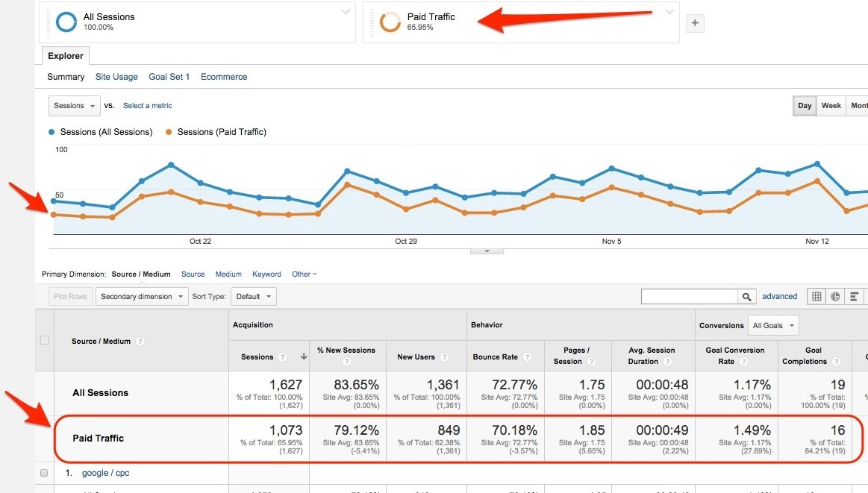Viewport: 868px width, 493px height.
Task: Open the google / cpc source link
Action: [x=105, y=473]
